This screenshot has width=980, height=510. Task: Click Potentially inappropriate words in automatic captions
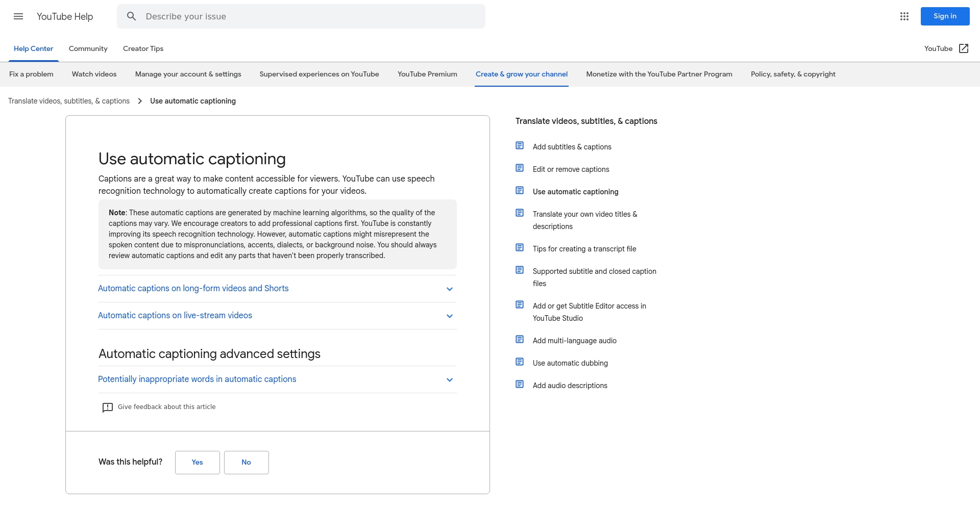(x=197, y=379)
